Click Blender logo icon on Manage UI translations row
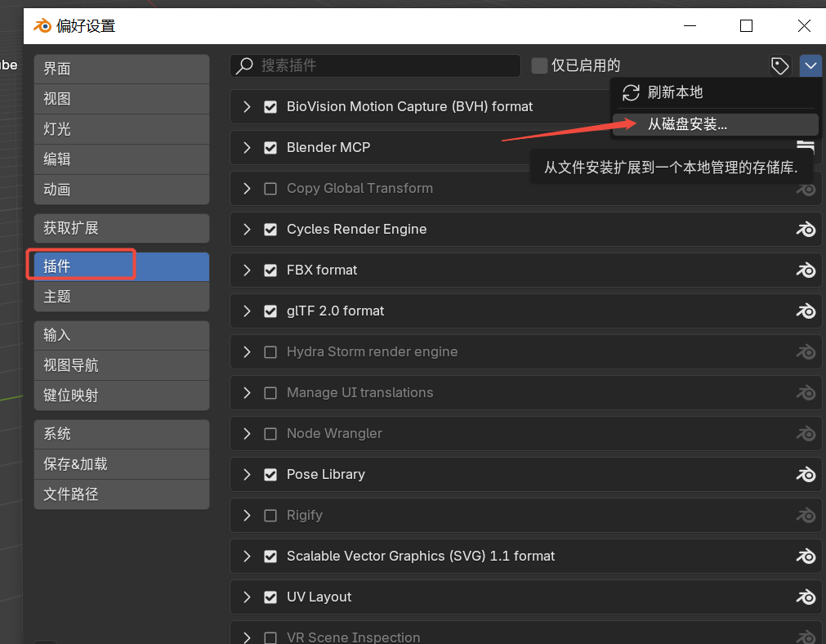Screen dimensions: 826x644 [806, 392]
